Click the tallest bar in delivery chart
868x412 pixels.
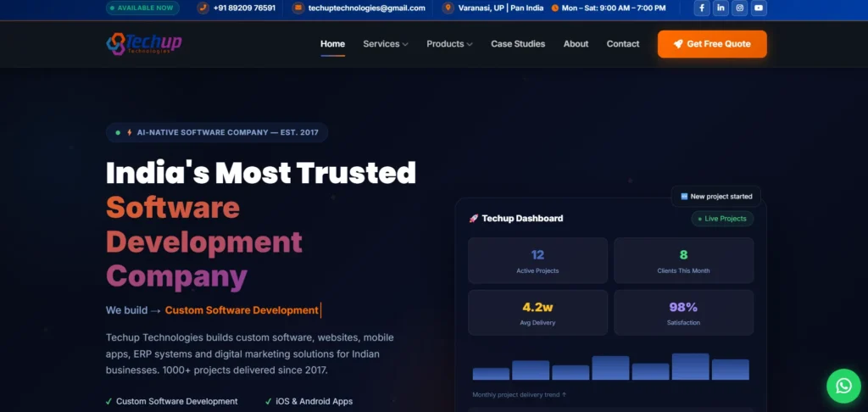[x=690, y=366]
